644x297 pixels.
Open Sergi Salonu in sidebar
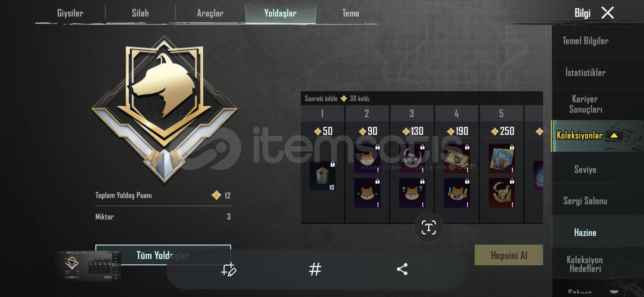(x=585, y=201)
